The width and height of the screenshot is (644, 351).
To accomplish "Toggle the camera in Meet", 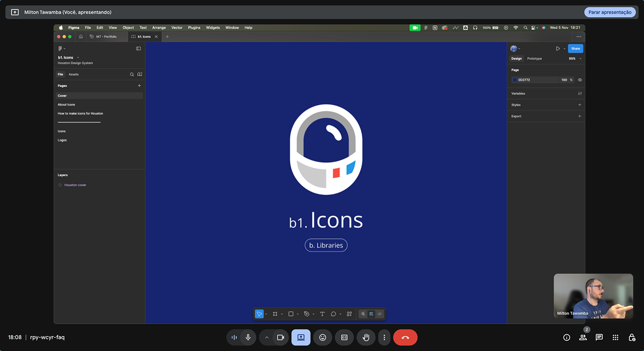I will coord(281,337).
